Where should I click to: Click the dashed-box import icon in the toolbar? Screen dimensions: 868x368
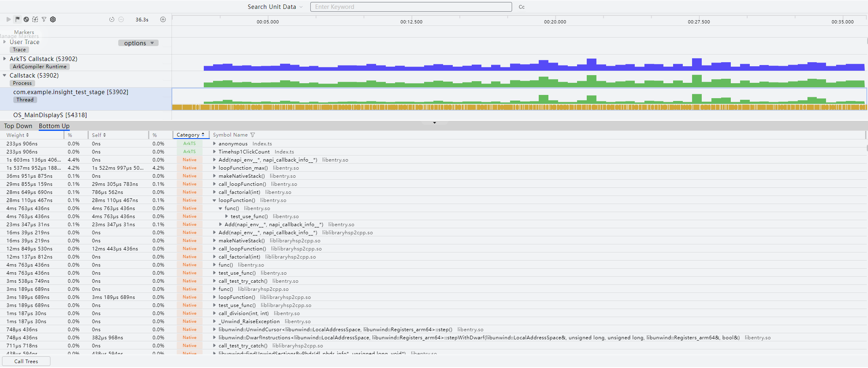35,19
